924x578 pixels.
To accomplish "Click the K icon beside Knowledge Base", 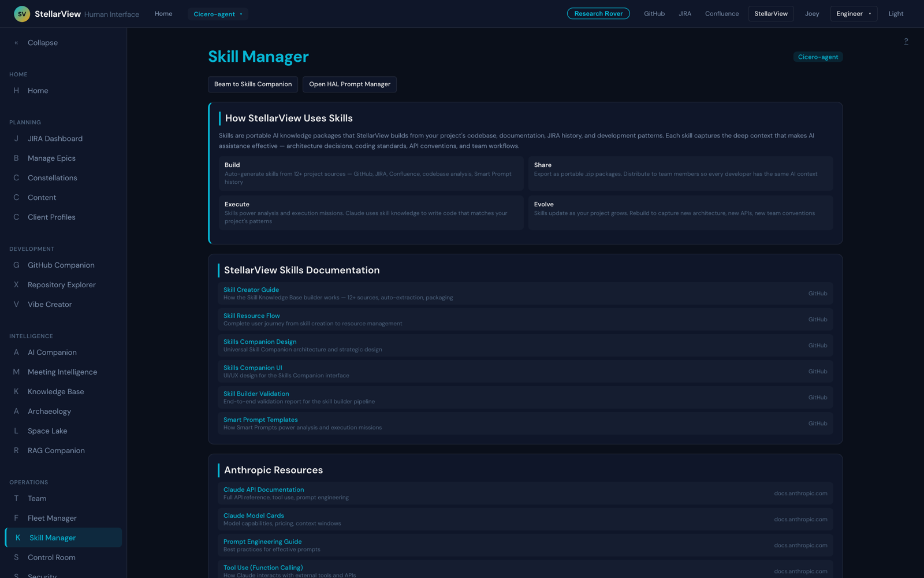I will (16, 392).
